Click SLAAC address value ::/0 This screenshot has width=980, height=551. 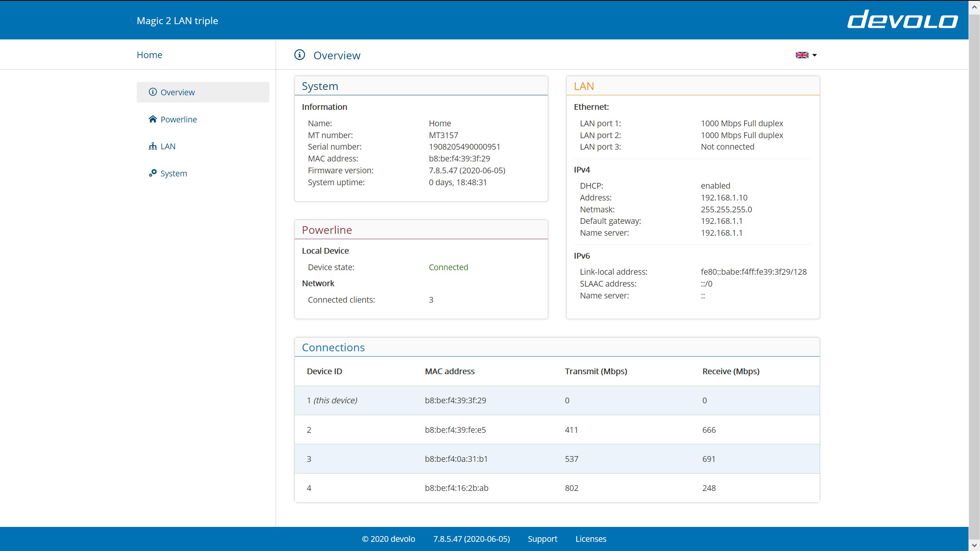[x=706, y=284]
